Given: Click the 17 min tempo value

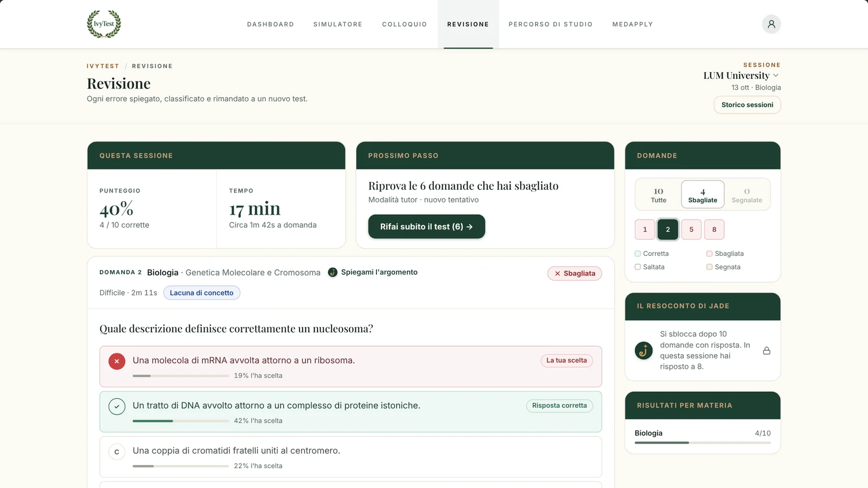Looking at the screenshot, I should click(255, 209).
